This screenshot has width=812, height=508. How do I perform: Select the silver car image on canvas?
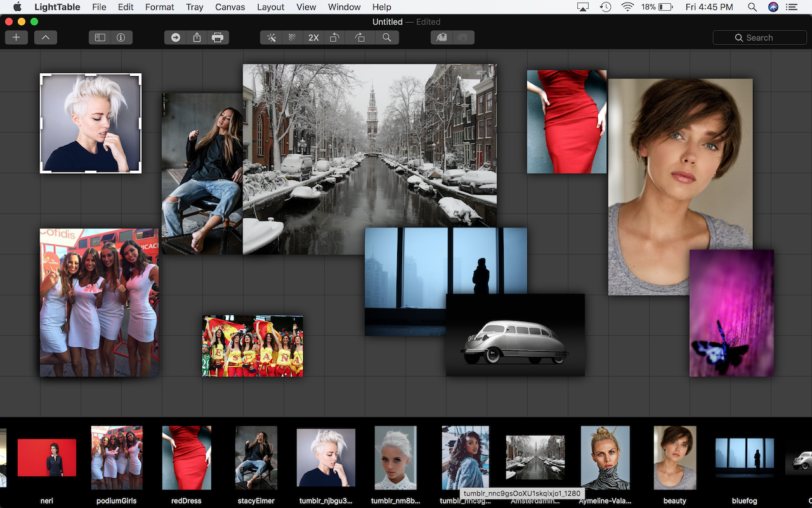[515, 341]
